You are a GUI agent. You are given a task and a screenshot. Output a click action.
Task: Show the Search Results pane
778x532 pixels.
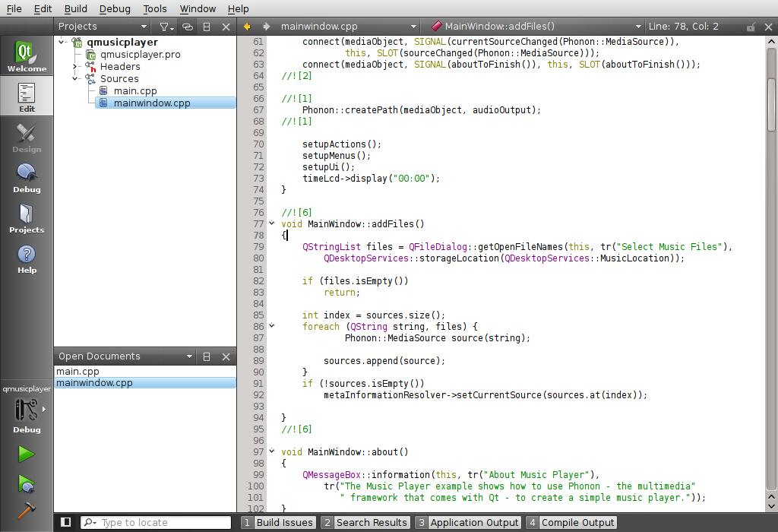365,523
